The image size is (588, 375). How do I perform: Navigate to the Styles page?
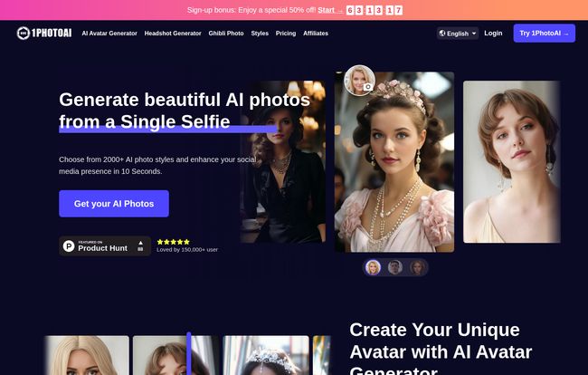260,34
